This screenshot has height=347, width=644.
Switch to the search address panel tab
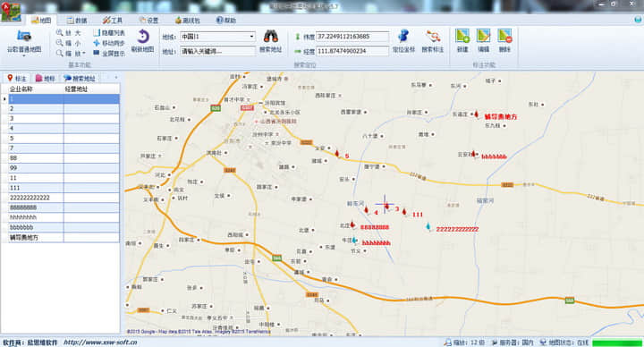pyautogui.click(x=80, y=78)
